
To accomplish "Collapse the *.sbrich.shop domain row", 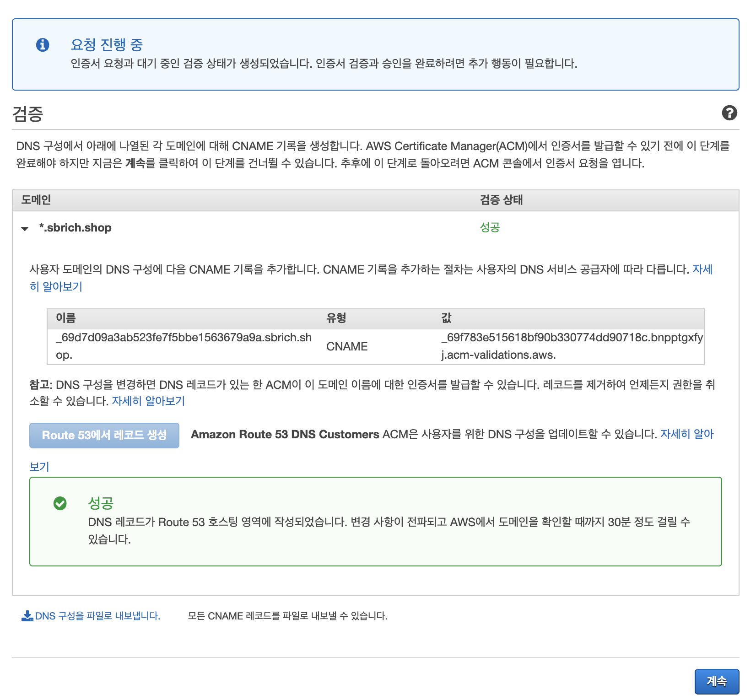I will (x=25, y=228).
